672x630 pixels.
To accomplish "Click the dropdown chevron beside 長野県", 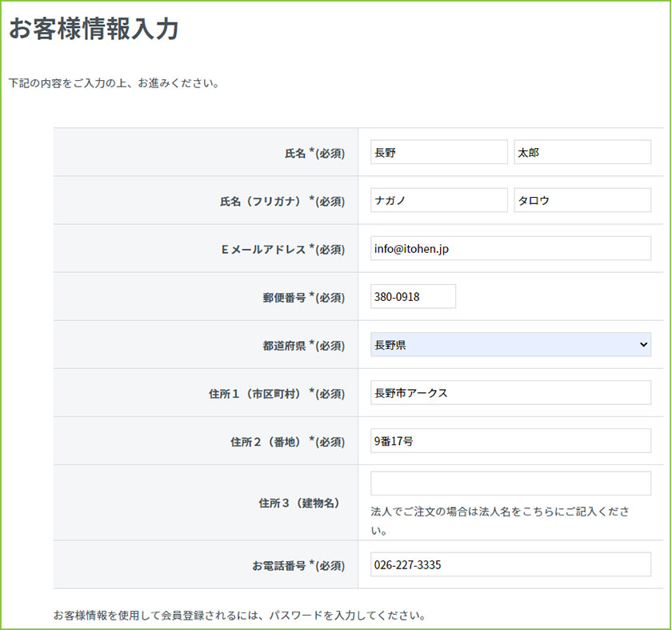I will pos(645,345).
